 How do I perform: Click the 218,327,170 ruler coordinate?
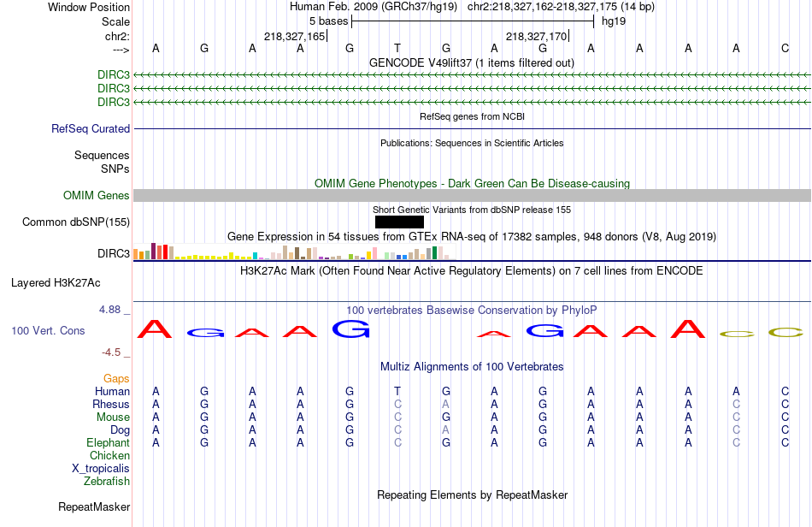pos(536,36)
